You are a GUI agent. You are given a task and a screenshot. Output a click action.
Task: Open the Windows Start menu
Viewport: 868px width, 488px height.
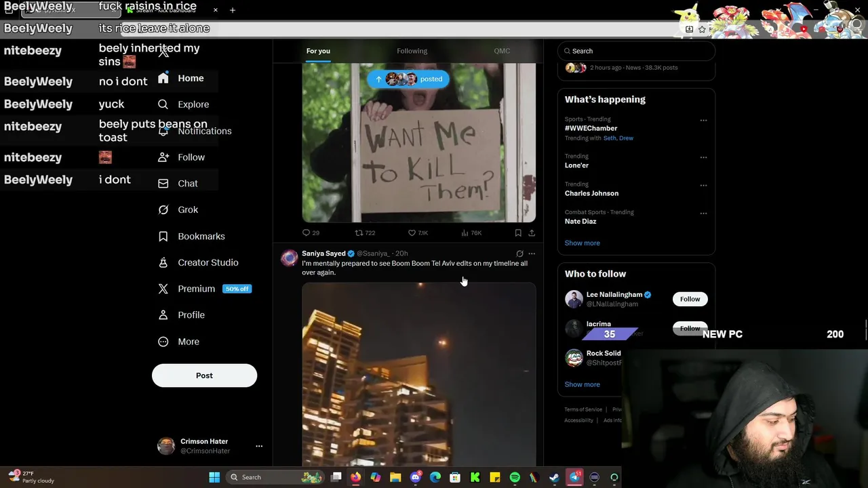pos(214,477)
